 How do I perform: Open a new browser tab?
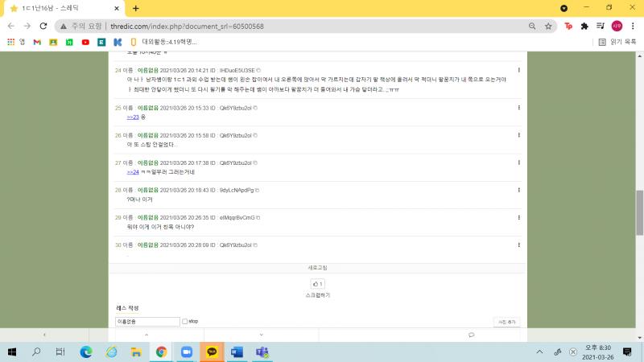(x=135, y=8)
